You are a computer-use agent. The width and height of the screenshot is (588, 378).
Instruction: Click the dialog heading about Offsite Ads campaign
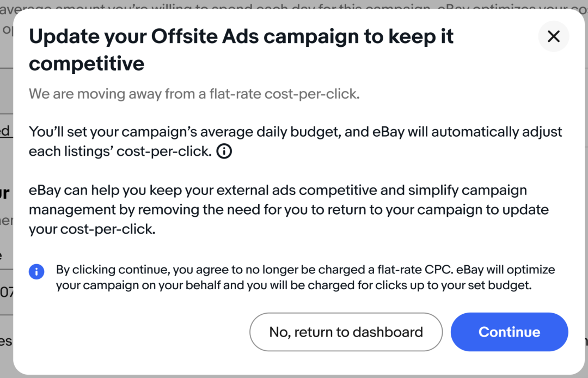coord(241,37)
